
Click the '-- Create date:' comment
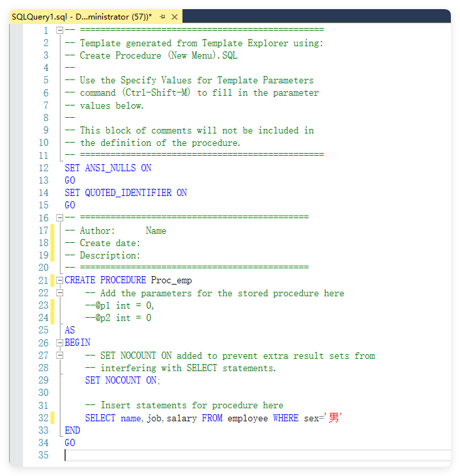102,243
